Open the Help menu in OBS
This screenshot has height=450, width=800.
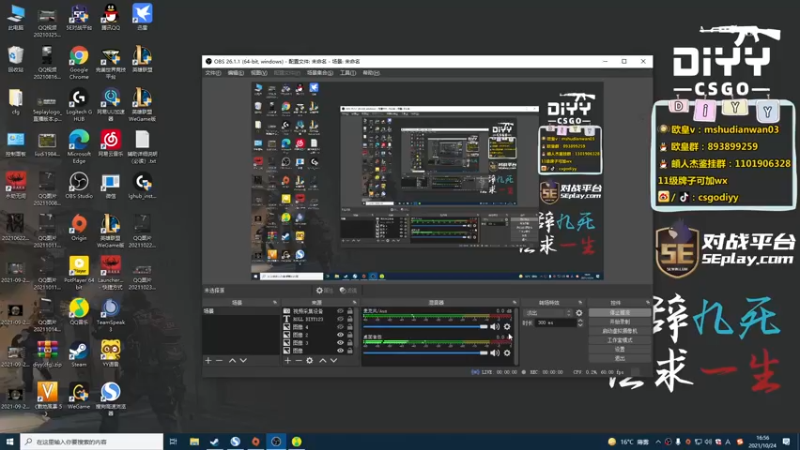pos(371,73)
